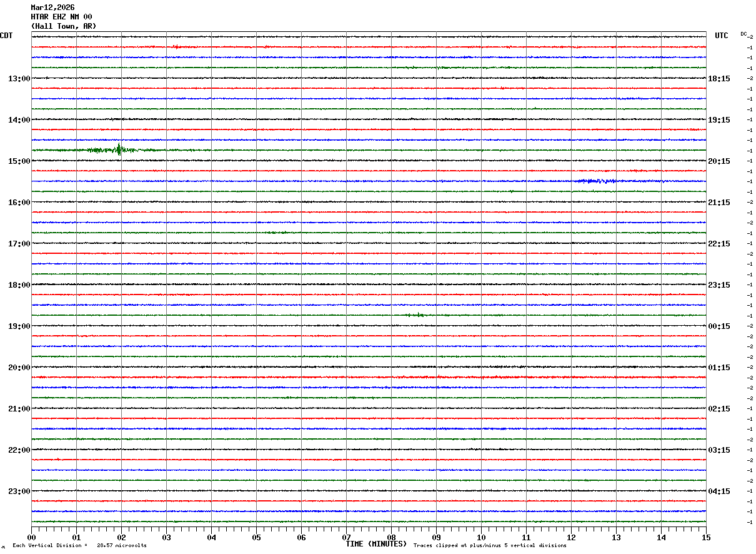Viewport: 756px width, 554px height.
Task: Click the 00 minute axis label
Action: click(x=32, y=537)
